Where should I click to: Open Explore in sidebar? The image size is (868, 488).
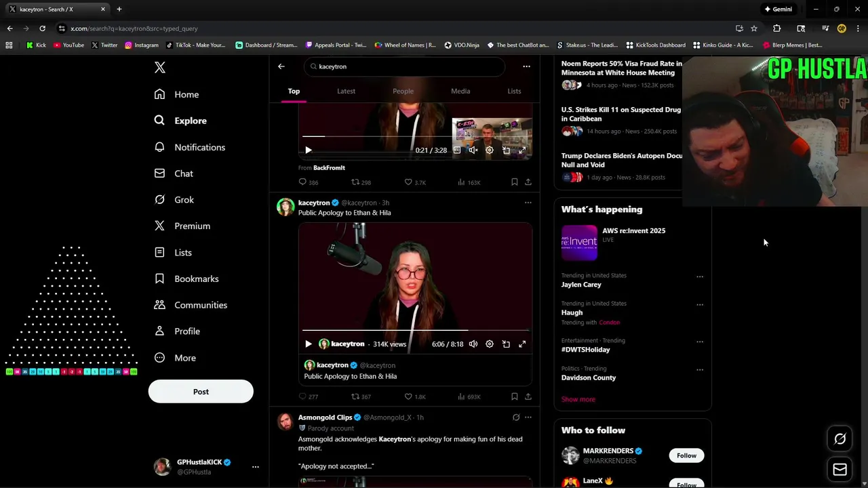pyautogui.click(x=180, y=121)
